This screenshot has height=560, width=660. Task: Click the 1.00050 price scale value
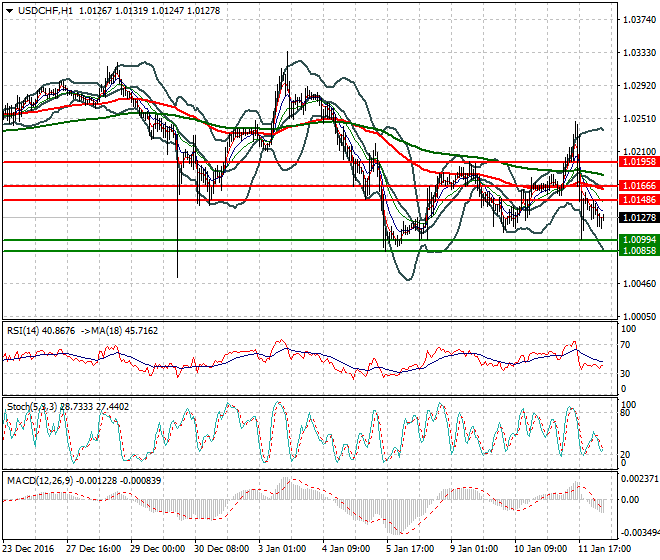pos(639,317)
